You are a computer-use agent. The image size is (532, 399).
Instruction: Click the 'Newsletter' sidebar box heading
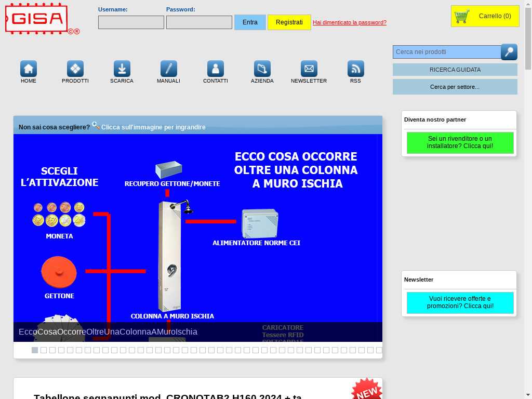tap(419, 280)
